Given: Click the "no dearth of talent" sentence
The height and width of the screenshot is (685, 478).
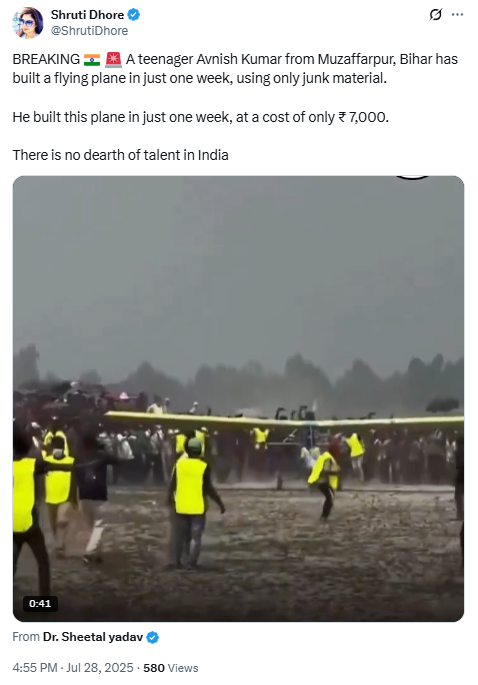Looking at the screenshot, I should pos(120,155).
